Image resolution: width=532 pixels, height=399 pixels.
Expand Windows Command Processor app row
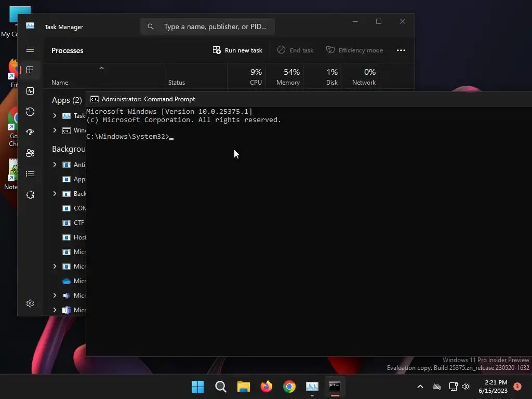(55, 130)
